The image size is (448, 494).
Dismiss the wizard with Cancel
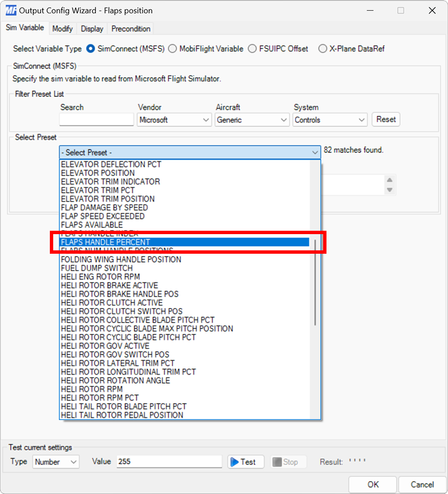(422, 484)
